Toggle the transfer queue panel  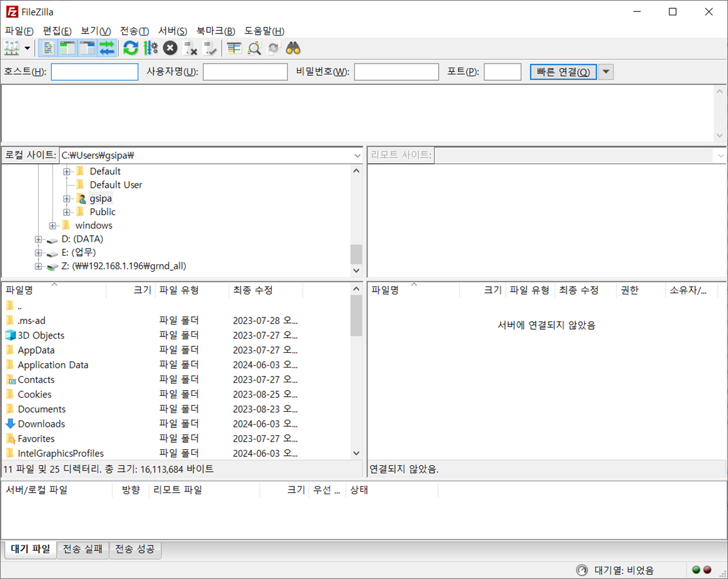pyautogui.click(x=107, y=48)
